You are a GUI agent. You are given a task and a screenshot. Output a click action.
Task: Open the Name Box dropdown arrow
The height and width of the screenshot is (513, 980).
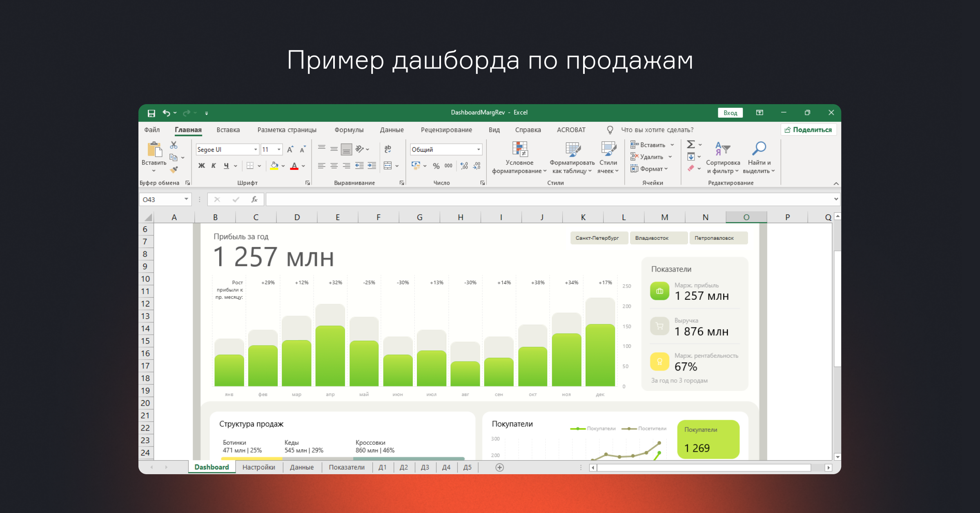point(186,199)
